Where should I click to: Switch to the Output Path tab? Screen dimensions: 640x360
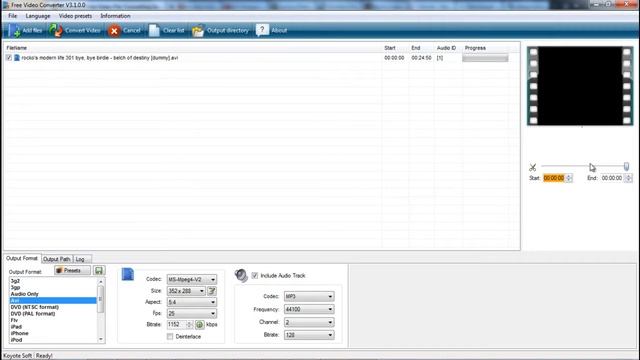pos(57,259)
